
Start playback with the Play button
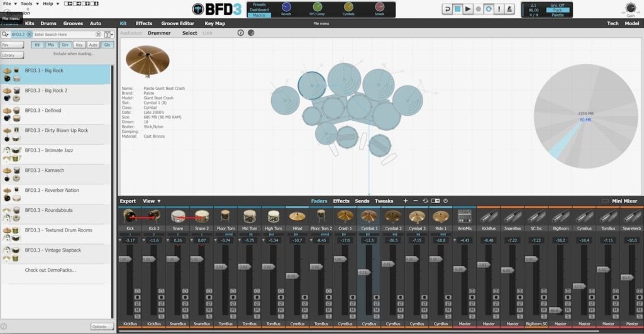(x=468, y=9)
